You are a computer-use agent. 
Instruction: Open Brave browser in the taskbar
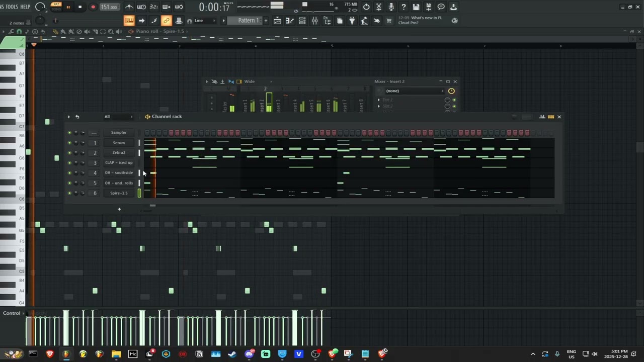[50, 354]
